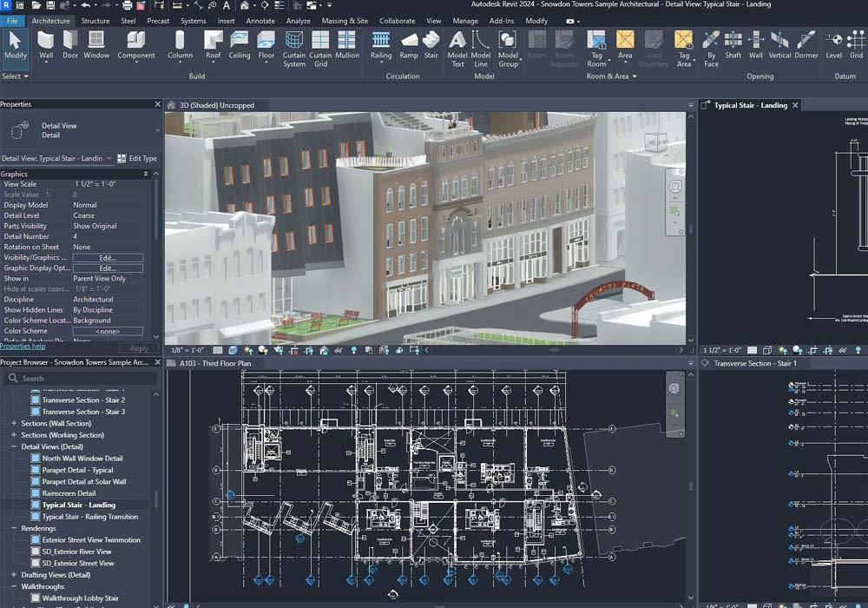
Task: Select the Floor tool
Action: pos(266,45)
